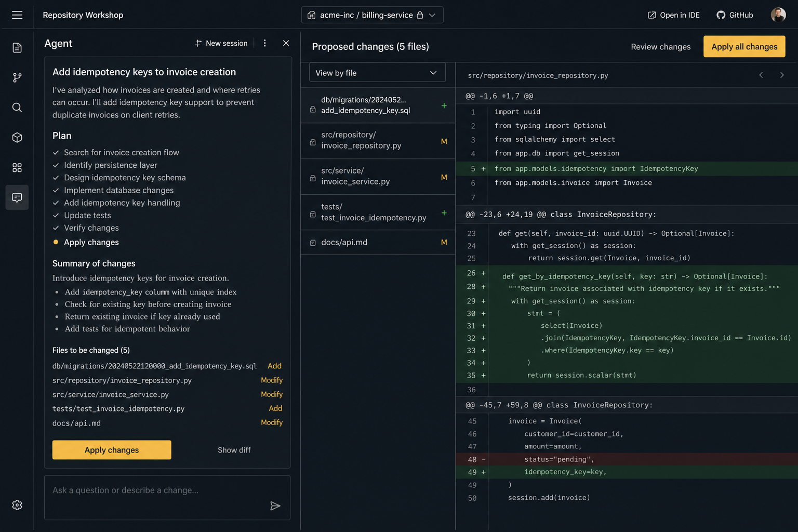
Task: Open the grid apps icon in sidebar
Action: tap(17, 168)
